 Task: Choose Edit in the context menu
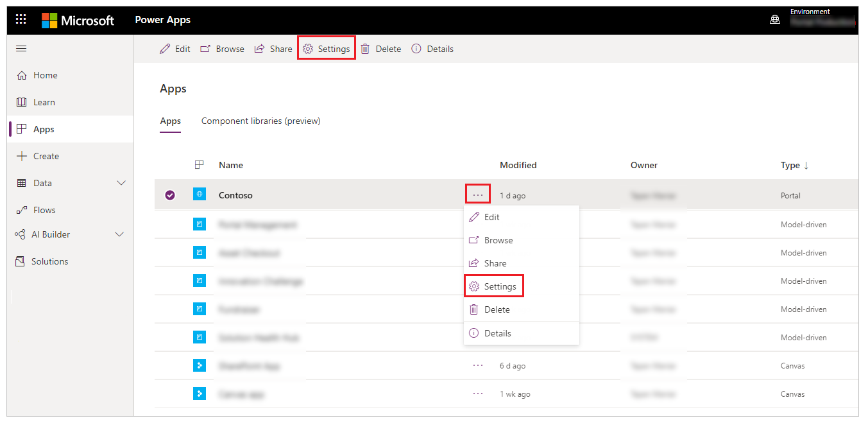pos(522,217)
